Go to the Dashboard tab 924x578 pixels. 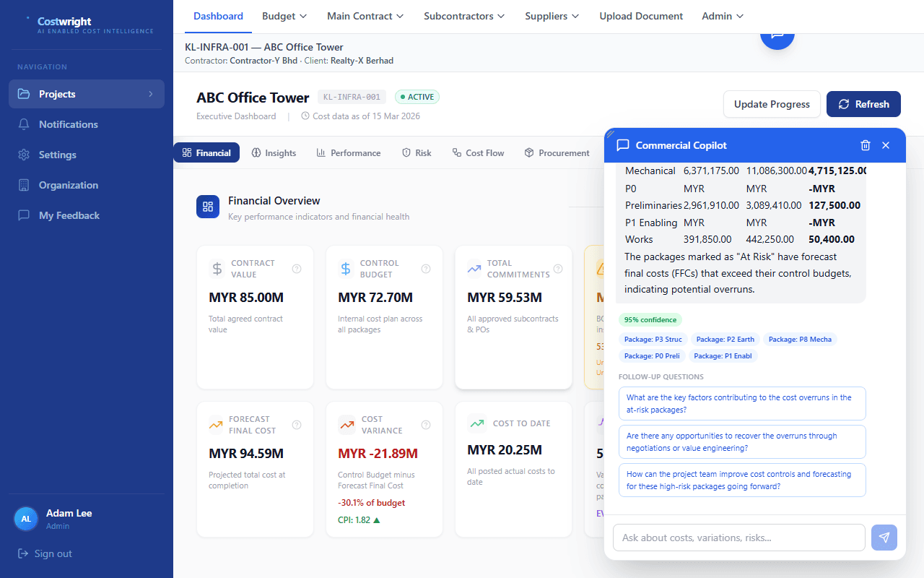(x=218, y=16)
